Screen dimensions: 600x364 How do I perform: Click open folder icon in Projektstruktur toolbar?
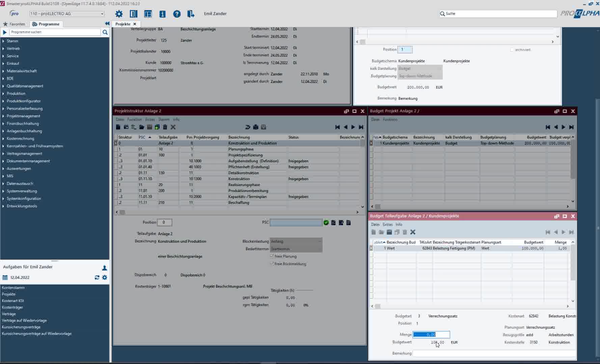pyautogui.click(x=141, y=127)
